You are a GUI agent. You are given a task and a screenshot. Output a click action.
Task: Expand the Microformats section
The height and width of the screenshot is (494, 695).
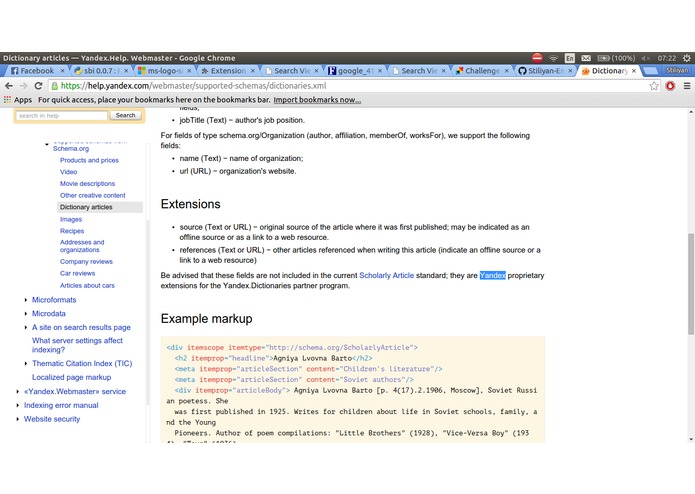[x=25, y=300]
